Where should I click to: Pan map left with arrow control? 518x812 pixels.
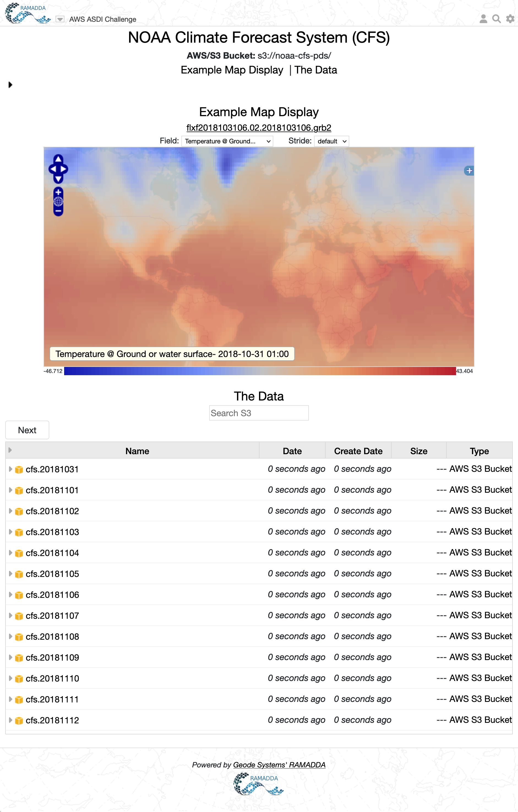[x=53, y=169]
